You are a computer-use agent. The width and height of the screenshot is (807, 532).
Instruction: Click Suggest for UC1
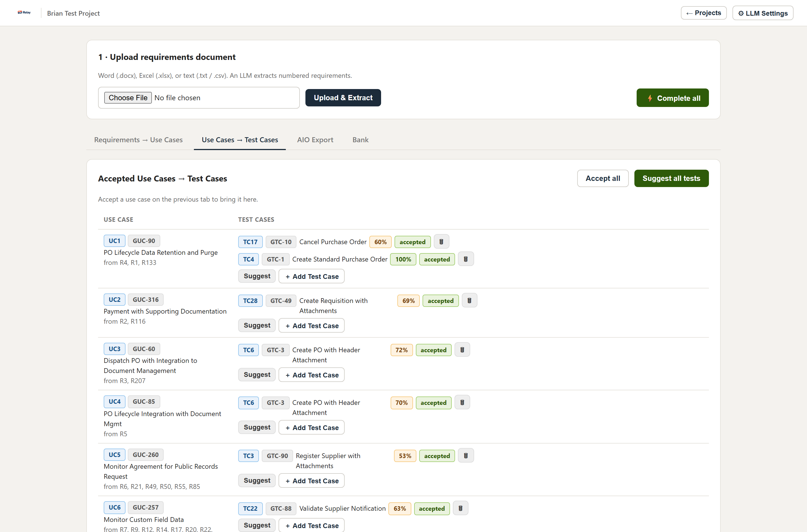coord(257,276)
